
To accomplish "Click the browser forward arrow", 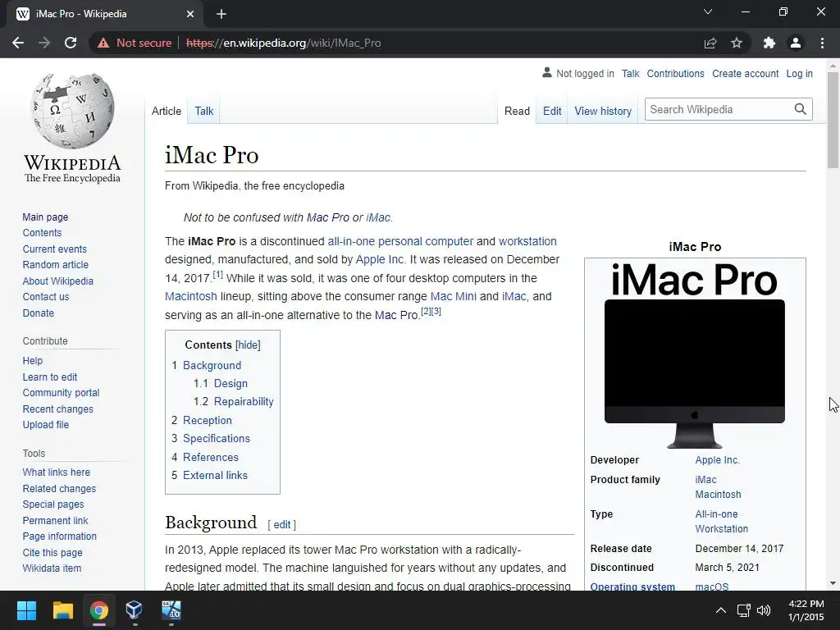I will click(x=44, y=43).
